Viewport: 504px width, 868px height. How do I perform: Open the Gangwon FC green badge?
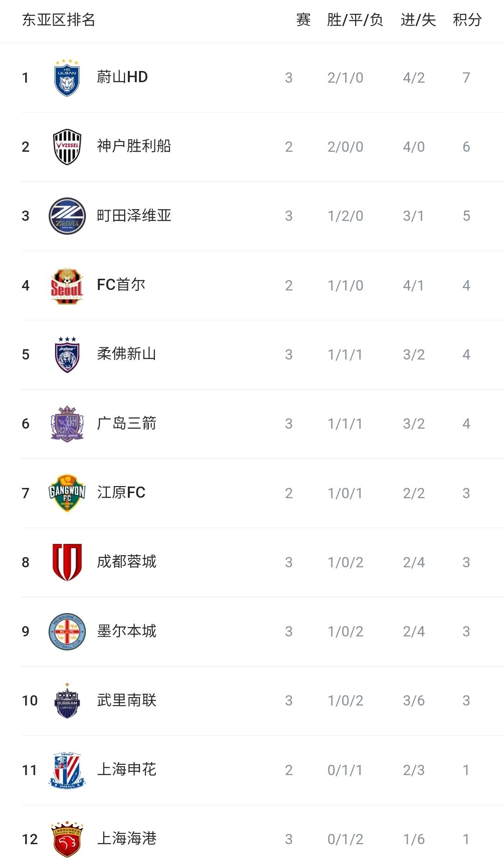67,493
